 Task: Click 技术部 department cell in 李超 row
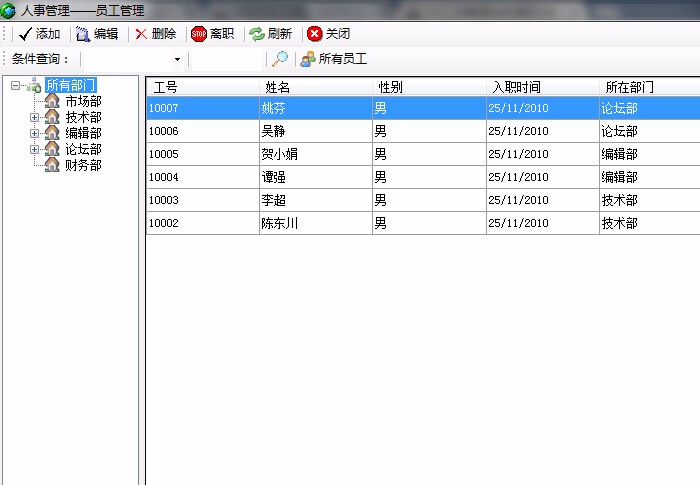650,200
